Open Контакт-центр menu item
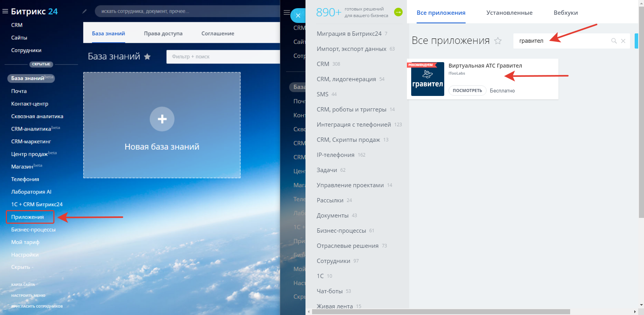 [30, 104]
